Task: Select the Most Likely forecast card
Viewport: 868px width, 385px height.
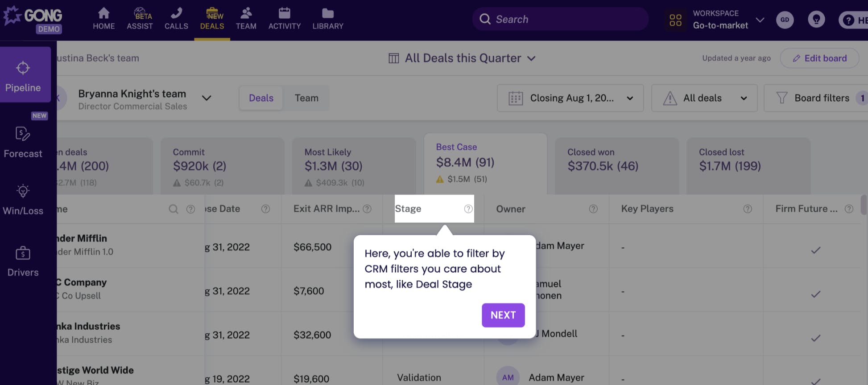Action: pyautogui.click(x=354, y=166)
